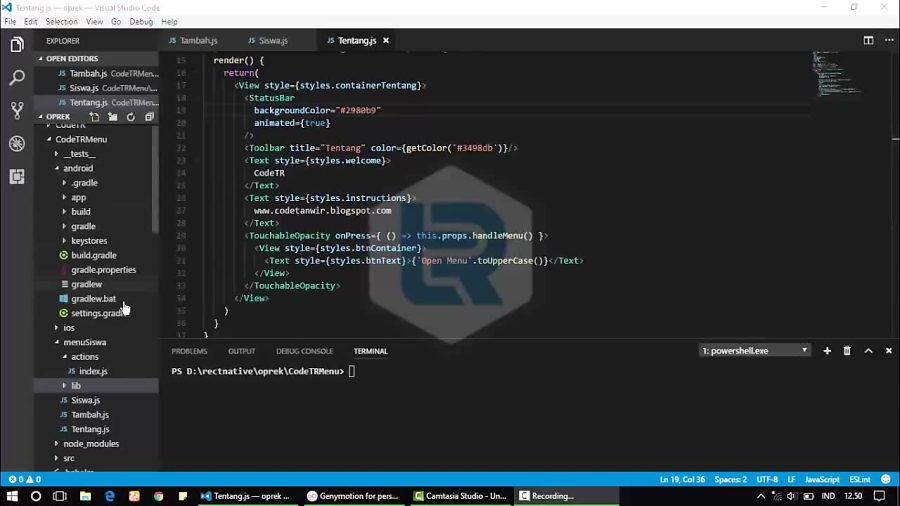Click JavaScript language mode in status bar
The image size is (900, 506).
[x=822, y=480]
